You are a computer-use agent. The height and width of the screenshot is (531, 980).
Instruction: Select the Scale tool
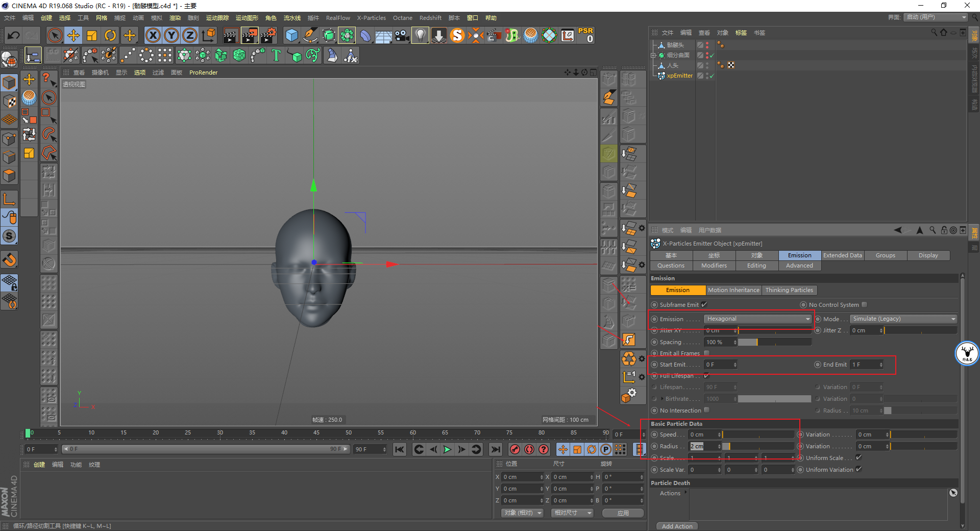pos(92,35)
